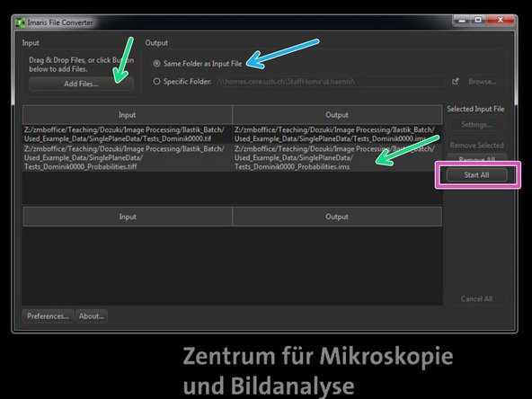This screenshot has height=399, width=532.
Task: Click the lower table Output column header
Action: coord(337,217)
